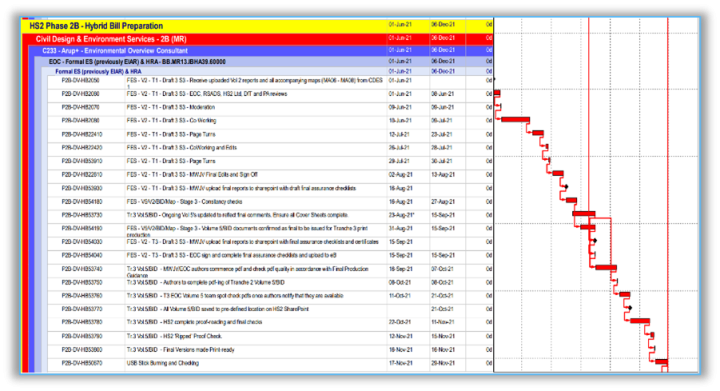
Task: Click the Gantt bar for Stage 3 Consistency checks
Action: 571,200
